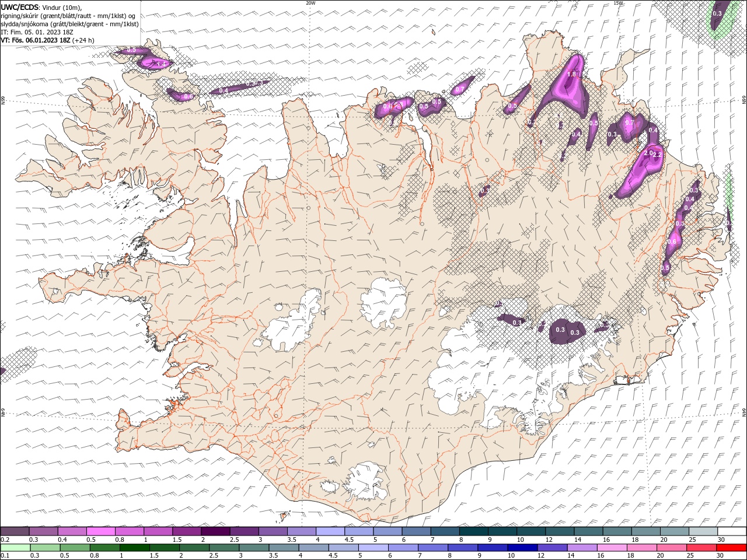This screenshot has width=747, height=560.
Task: Click the 15W longitude label at the top
Action: (x=618, y=3)
